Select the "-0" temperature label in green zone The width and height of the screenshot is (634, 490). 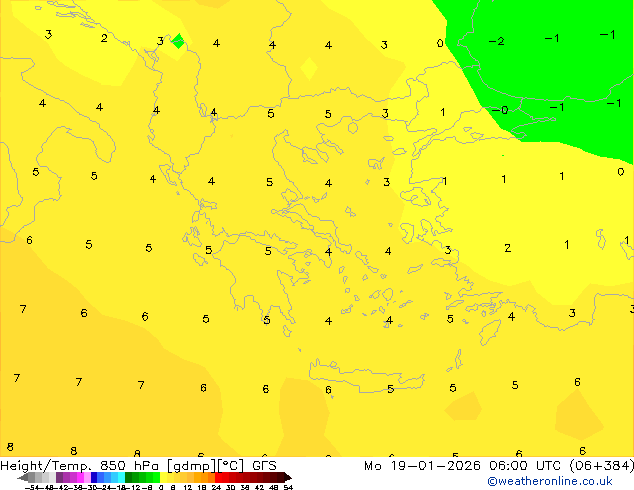click(x=500, y=110)
